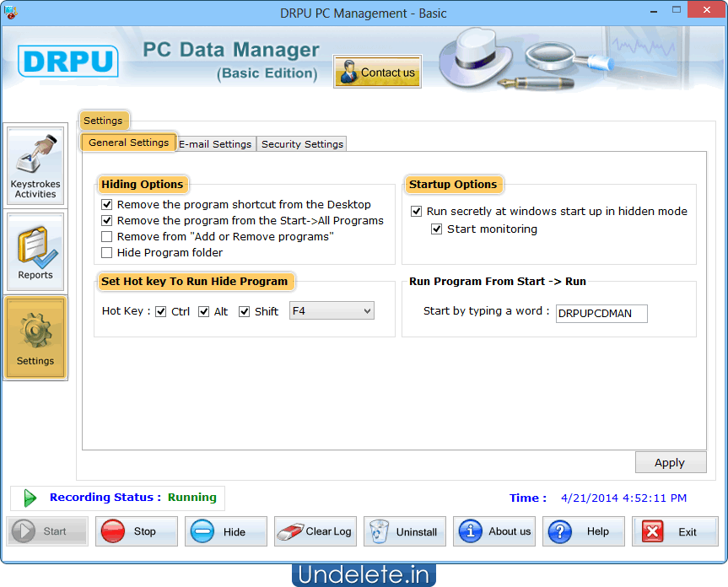Click the Hiding Options heading
This screenshot has width=728, height=587.
tap(143, 184)
